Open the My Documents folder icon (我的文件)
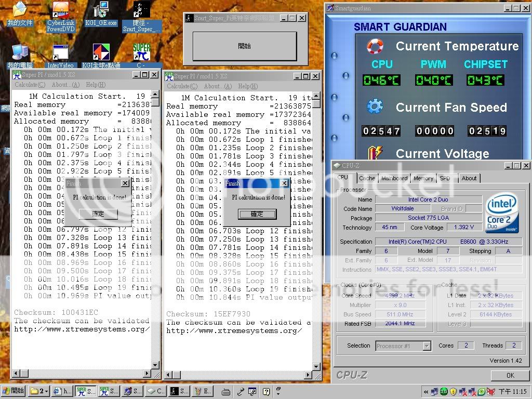The width and height of the screenshot is (532, 399). coord(20,11)
